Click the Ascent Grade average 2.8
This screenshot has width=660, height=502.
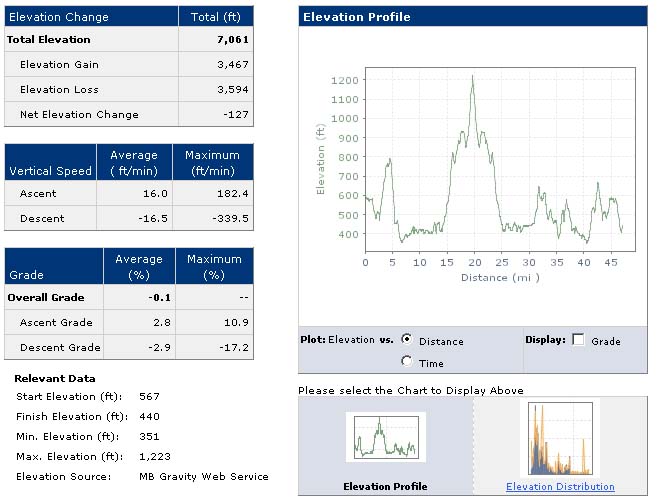pyautogui.click(x=162, y=323)
